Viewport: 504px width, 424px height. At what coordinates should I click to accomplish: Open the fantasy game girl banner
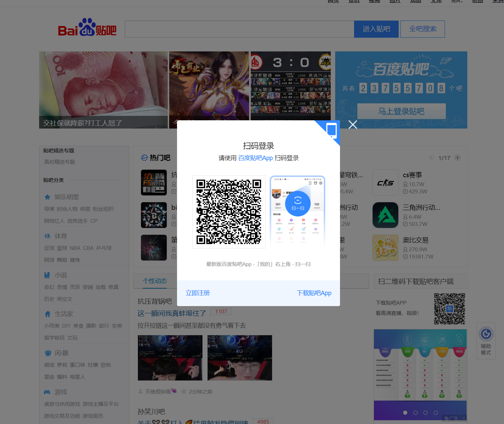pos(209,86)
